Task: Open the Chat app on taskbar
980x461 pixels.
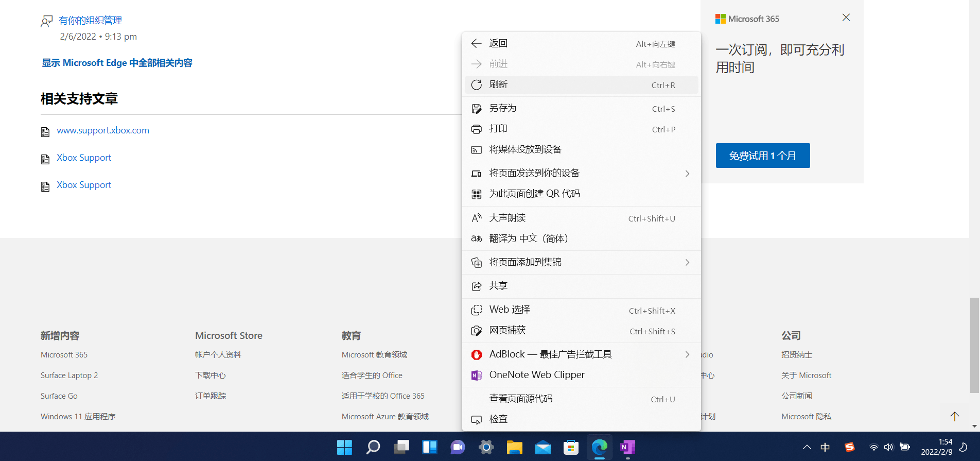Action: click(x=458, y=447)
